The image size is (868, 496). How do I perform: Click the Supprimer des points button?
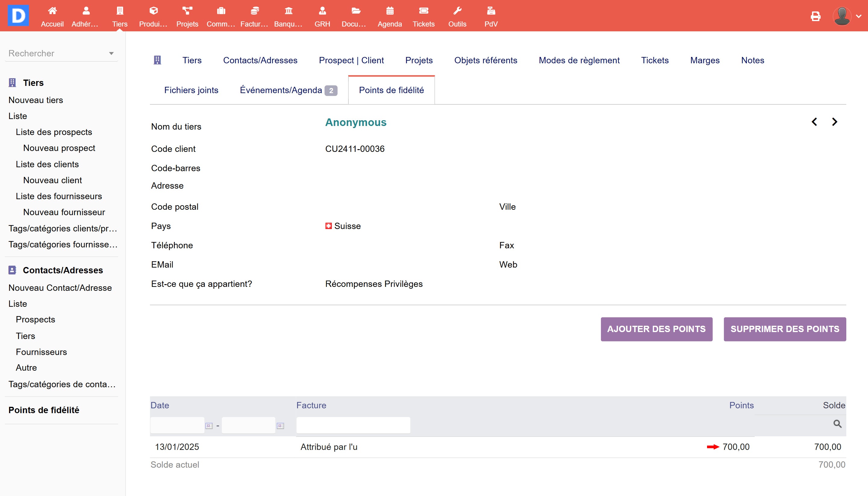785,329
